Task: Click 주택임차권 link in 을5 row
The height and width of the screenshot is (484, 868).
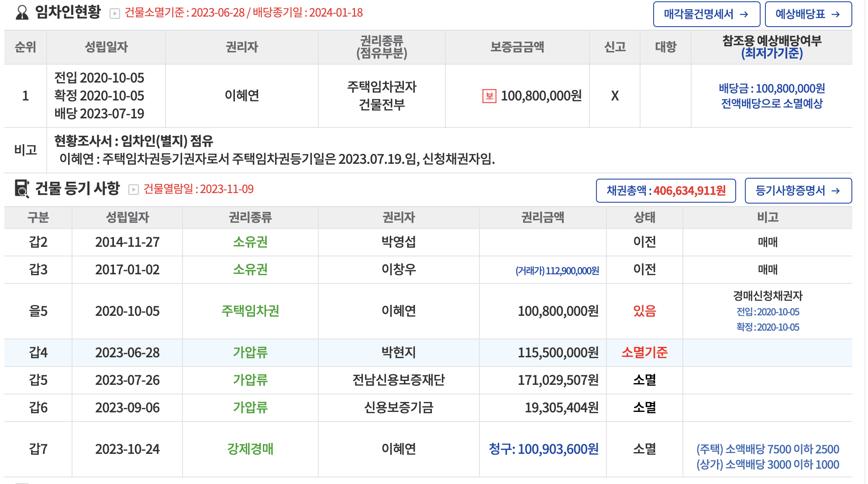Action: click(250, 311)
